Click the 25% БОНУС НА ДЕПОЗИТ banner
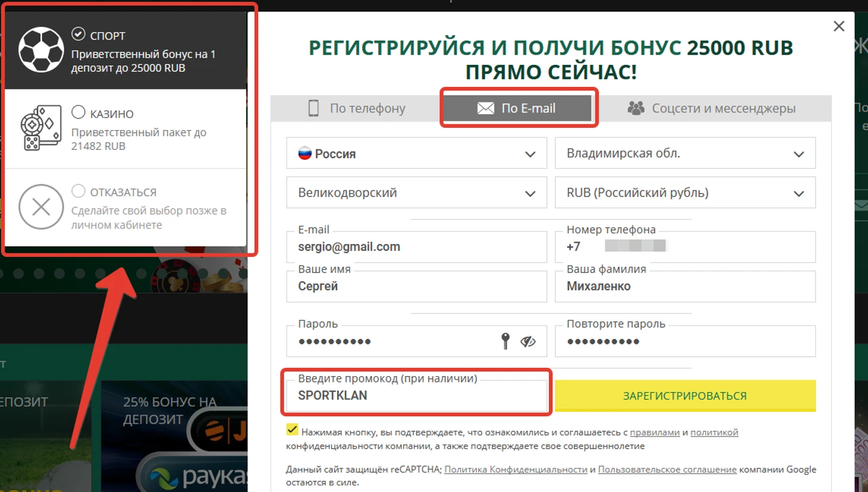The image size is (868, 492). click(x=174, y=436)
